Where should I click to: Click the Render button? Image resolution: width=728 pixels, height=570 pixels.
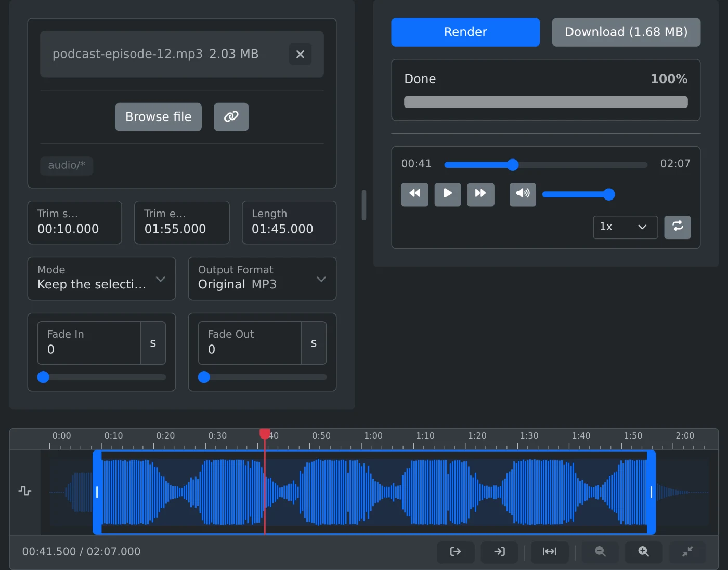click(x=465, y=32)
